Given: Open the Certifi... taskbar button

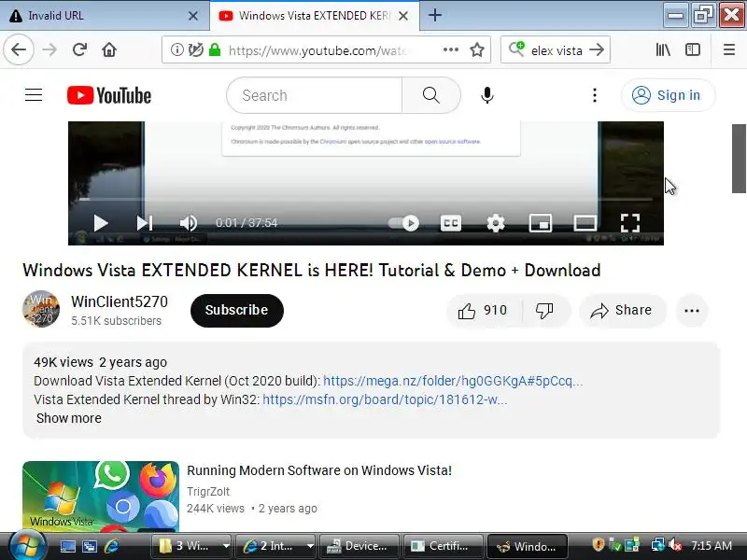Looking at the screenshot, I should [443, 546].
